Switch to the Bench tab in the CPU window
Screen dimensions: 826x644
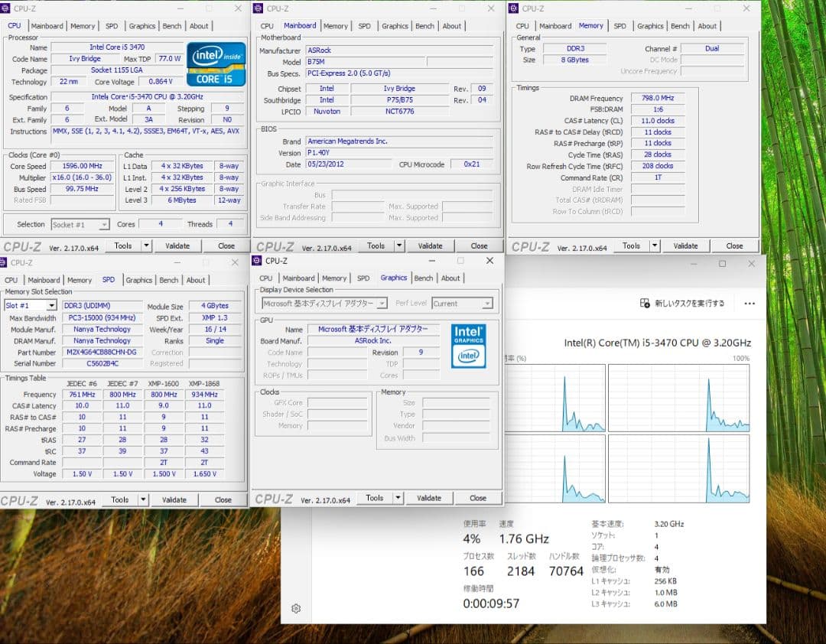pos(171,25)
